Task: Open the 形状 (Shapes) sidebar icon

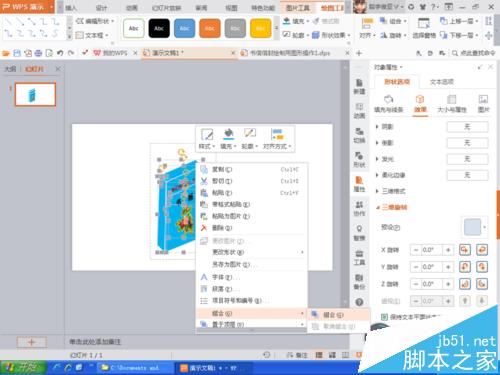Action: [x=359, y=159]
